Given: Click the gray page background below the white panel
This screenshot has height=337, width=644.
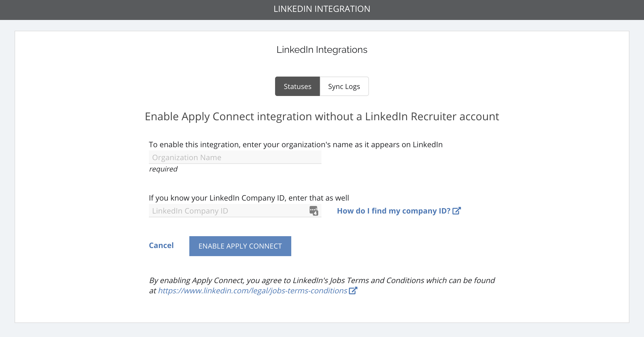Looking at the screenshot, I should (322, 330).
